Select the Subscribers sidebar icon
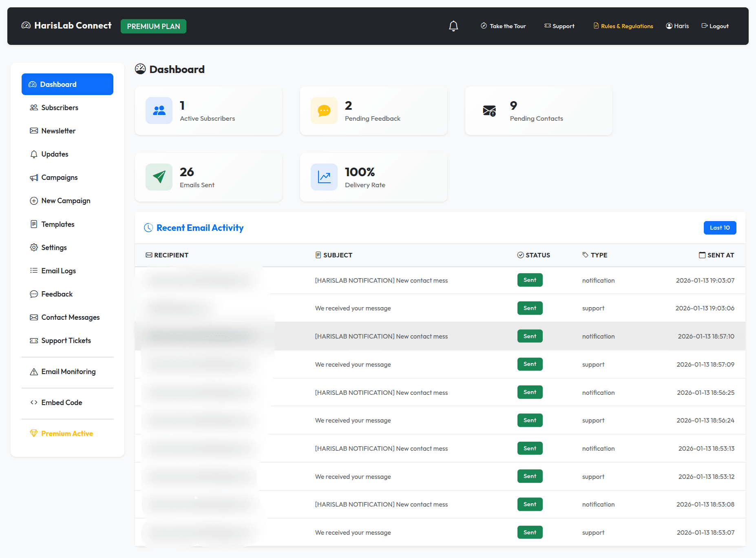Screen dimensions: 756x558 pos(34,107)
